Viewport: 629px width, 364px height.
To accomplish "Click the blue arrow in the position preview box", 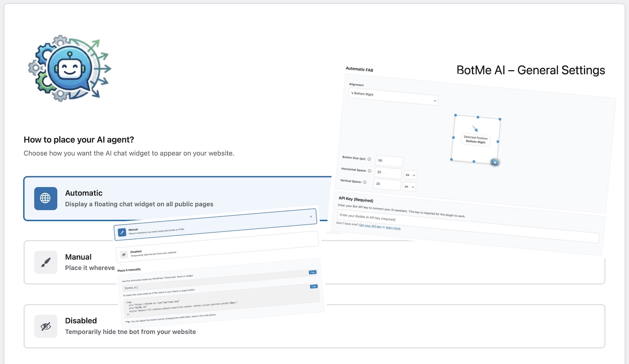I will click(475, 129).
